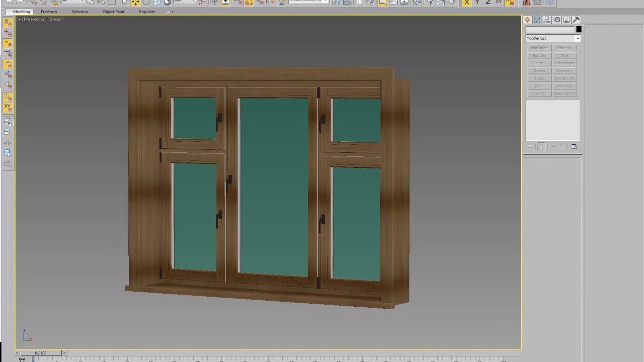Click the Modifier List dropdown arrow
The height and width of the screenshot is (362, 644).
click(x=578, y=39)
